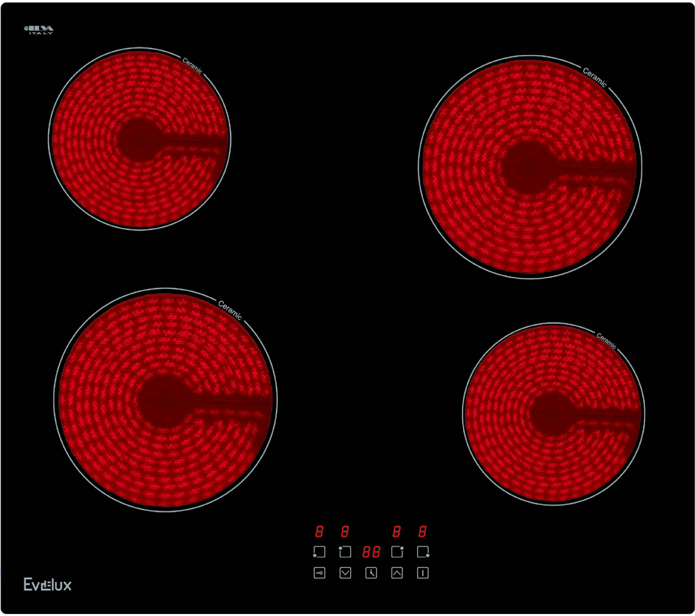Tap the rear-right zone power digit
Viewport: 695px width, 616px height.
click(396, 530)
